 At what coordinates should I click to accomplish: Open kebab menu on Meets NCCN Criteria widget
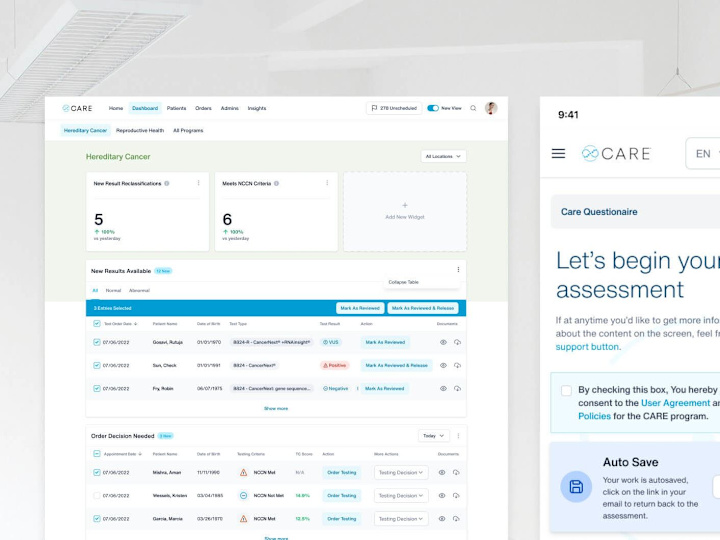pos(327,183)
